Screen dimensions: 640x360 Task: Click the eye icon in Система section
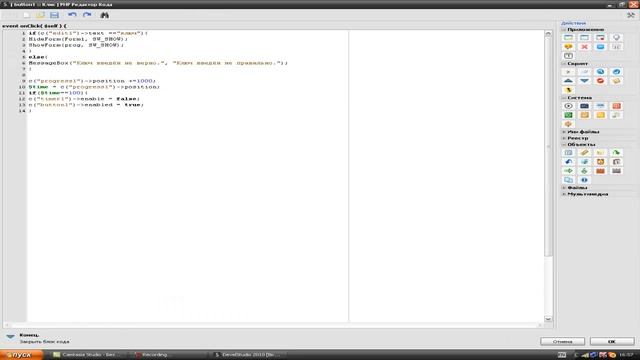pos(568,106)
